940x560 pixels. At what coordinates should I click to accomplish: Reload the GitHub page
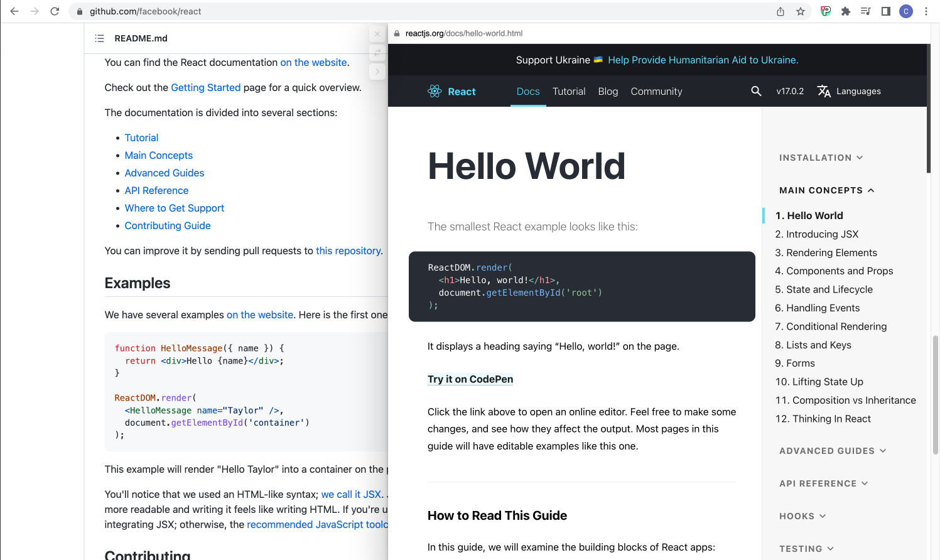[55, 11]
